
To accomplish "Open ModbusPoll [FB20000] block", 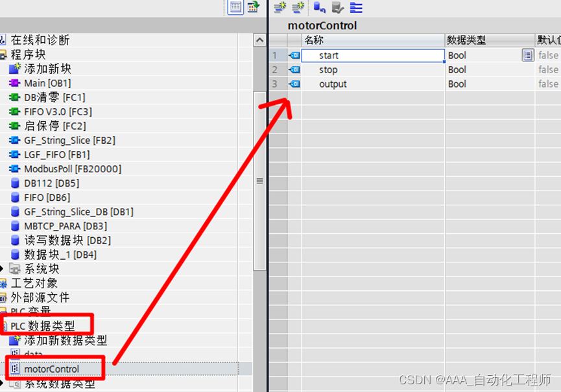I will [x=73, y=168].
